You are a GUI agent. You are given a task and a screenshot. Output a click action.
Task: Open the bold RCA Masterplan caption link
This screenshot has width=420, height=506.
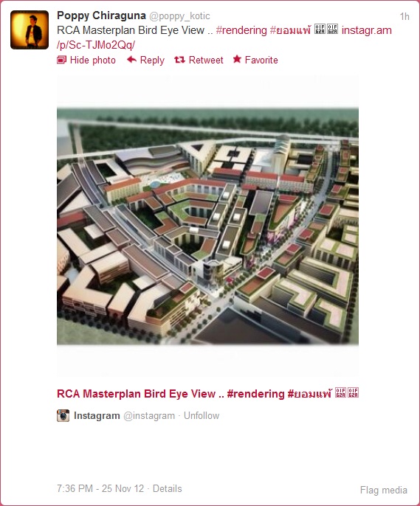pyautogui.click(x=207, y=393)
